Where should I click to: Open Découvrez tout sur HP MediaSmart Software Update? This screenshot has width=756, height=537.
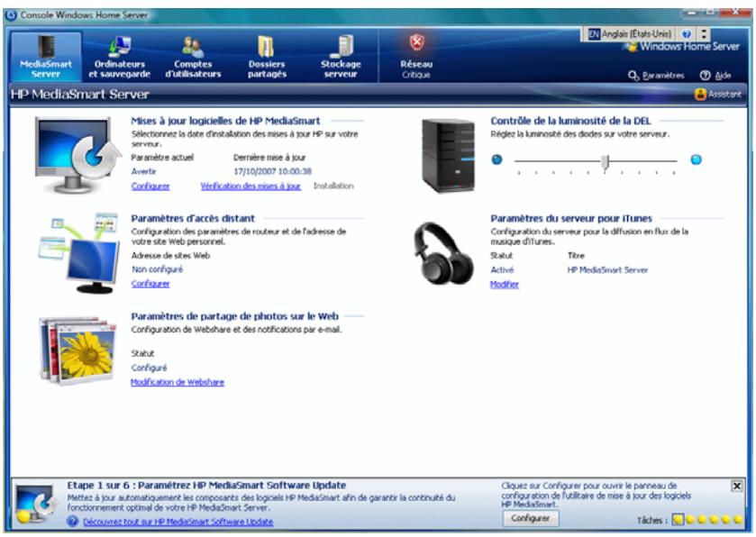coord(178,522)
